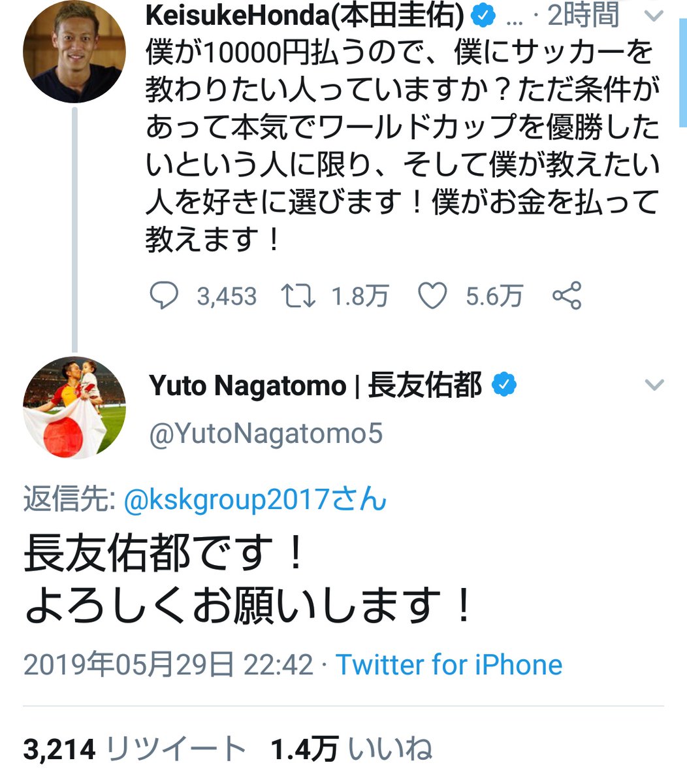687x784 pixels.
Task: View the 1.4万 likes list
Action: [x=352, y=749]
